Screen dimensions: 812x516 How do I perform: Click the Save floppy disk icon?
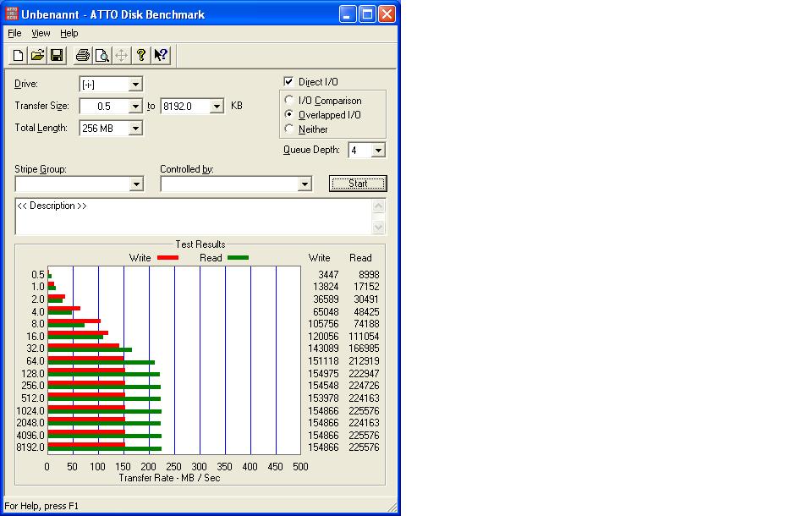pyautogui.click(x=57, y=55)
